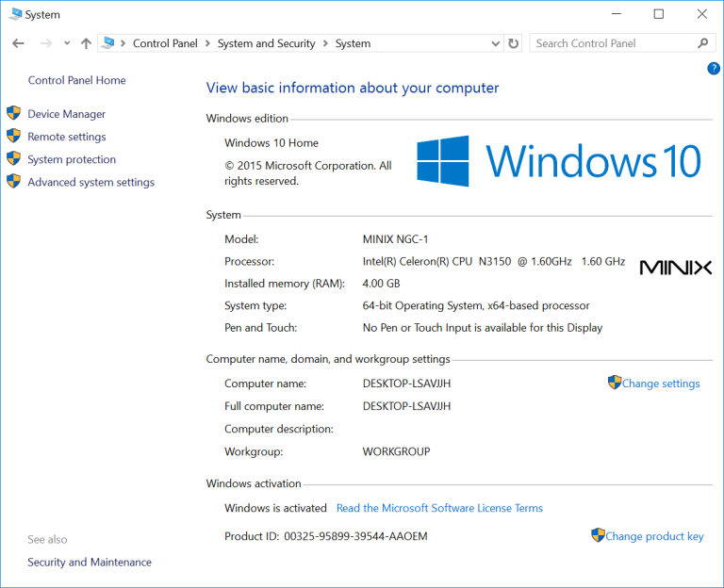Screen dimensions: 724x588
Task: Click the MINIX manufacturer logo
Action: coord(676,268)
